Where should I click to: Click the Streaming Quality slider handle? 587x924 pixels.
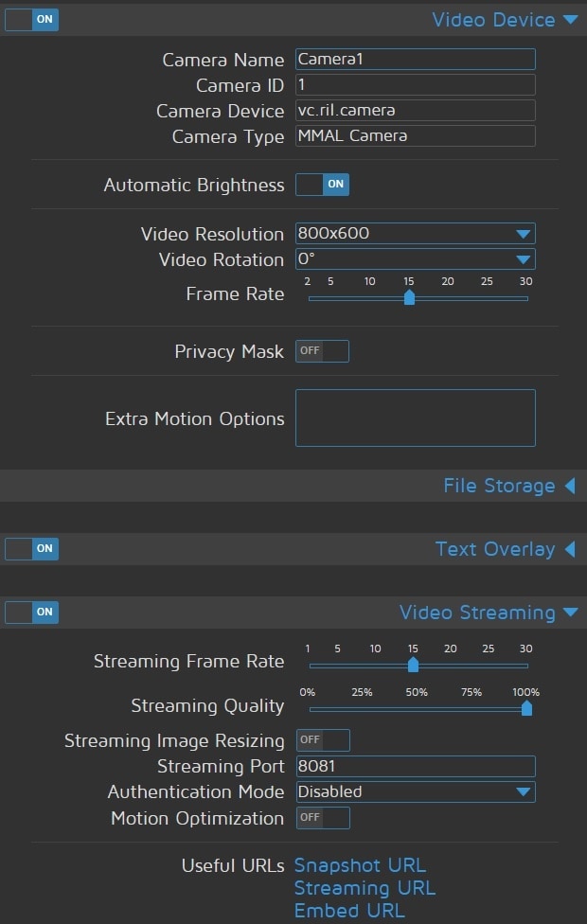(x=526, y=708)
